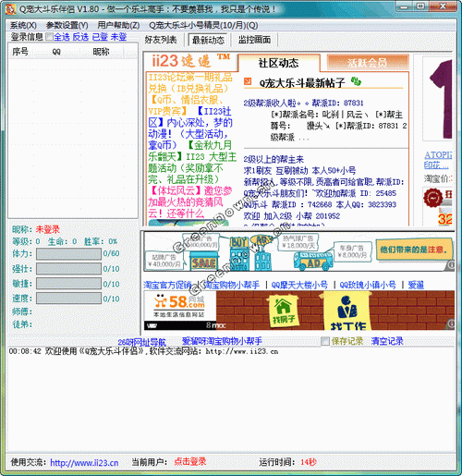This screenshot has width=462, height=476.
Task: Sort by the QQ column header
Action: (x=56, y=52)
